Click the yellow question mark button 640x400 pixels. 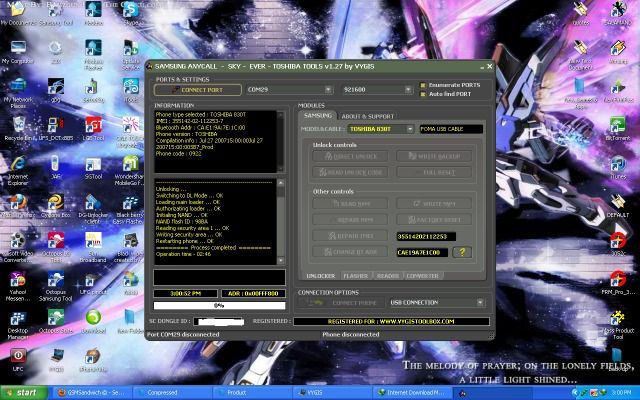pyautogui.click(x=462, y=252)
